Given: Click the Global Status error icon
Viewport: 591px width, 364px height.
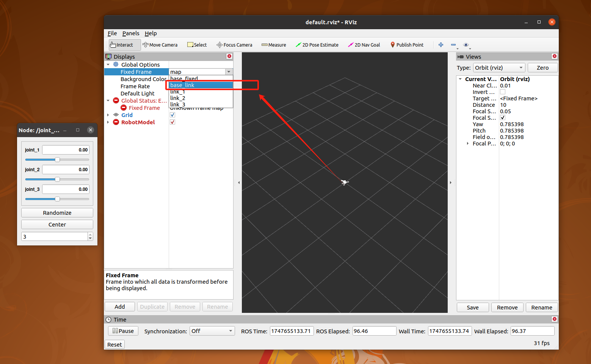Looking at the screenshot, I should (116, 100).
